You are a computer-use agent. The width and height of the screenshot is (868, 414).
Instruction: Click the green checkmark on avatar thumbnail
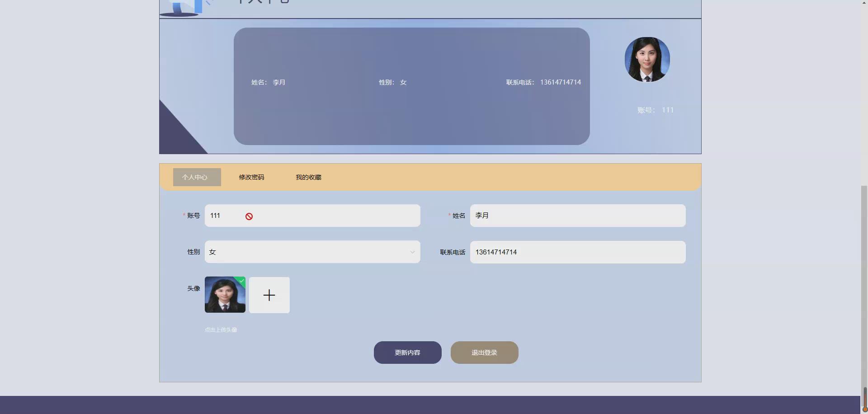(x=242, y=281)
